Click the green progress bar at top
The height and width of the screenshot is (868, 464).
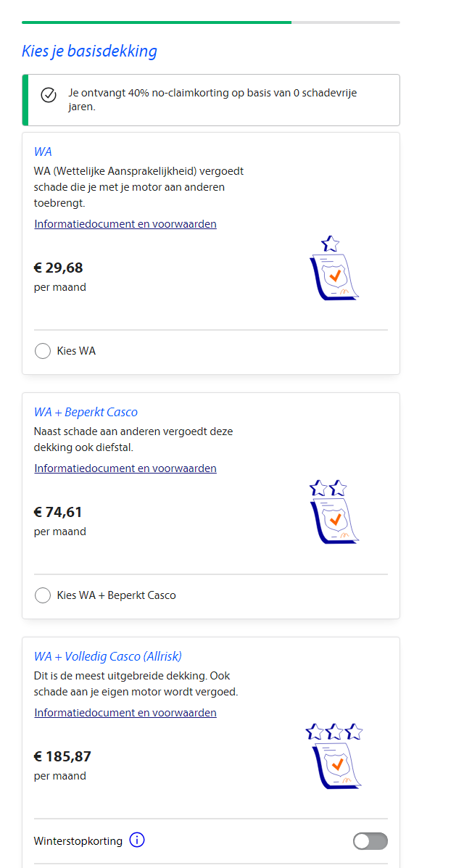tap(157, 22)
